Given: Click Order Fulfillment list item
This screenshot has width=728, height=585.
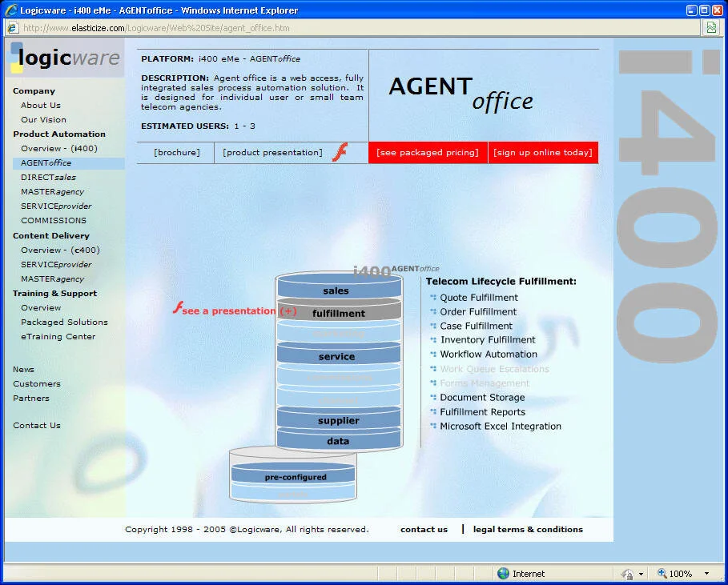Looking at the screenshot, I should 478,312.
